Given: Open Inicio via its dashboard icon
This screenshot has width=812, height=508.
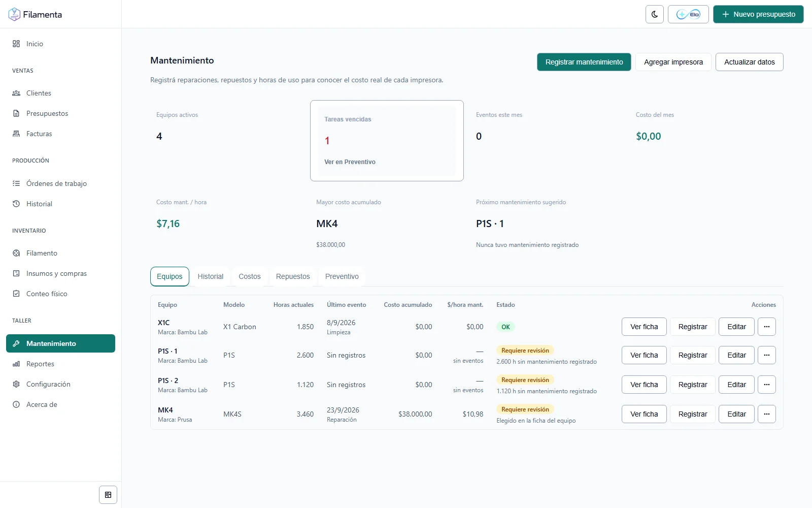Looking at the screenshot, I should click(x=16, y=44).
